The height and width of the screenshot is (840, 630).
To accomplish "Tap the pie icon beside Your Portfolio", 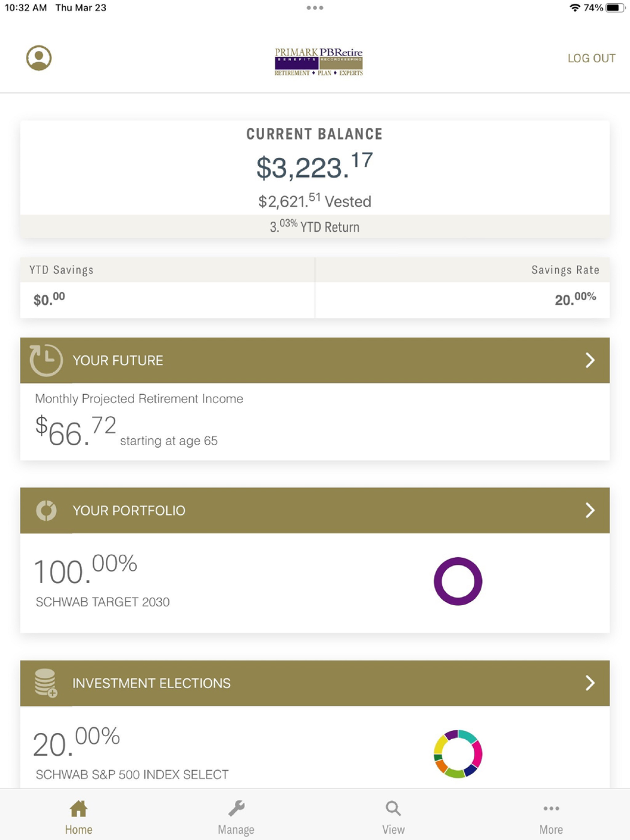I will pyautogui.click(x=46, y=510).
